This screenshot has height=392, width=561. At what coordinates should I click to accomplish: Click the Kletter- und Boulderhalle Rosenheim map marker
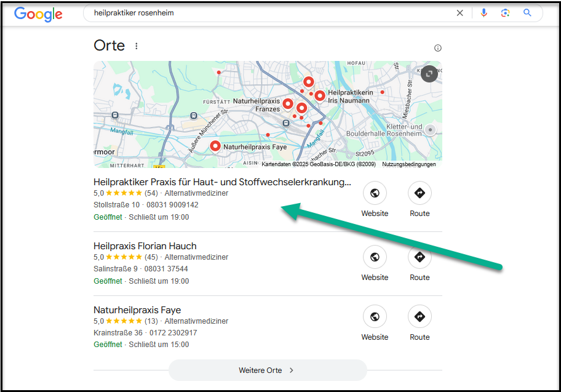pyautogui.click(x=430, y=130)
